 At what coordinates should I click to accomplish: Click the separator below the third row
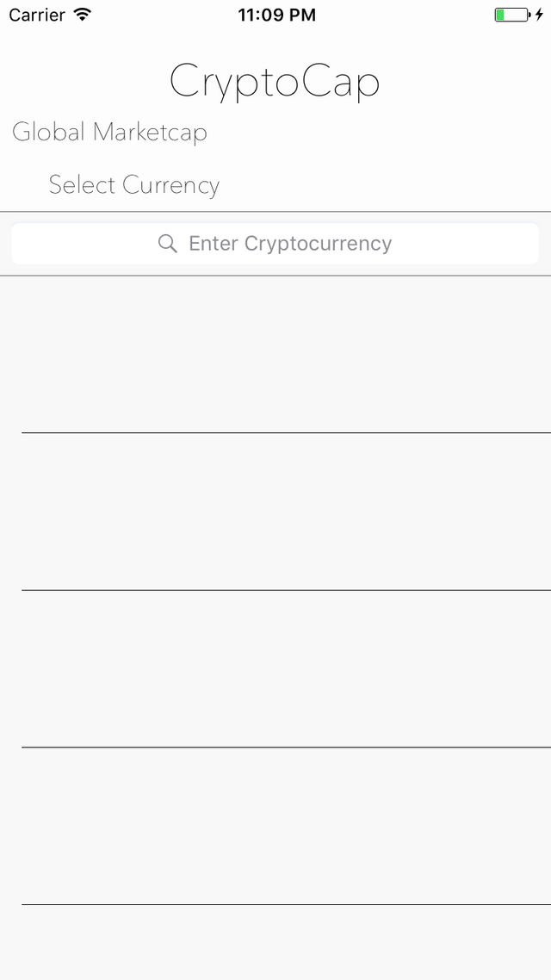point(286,747)
